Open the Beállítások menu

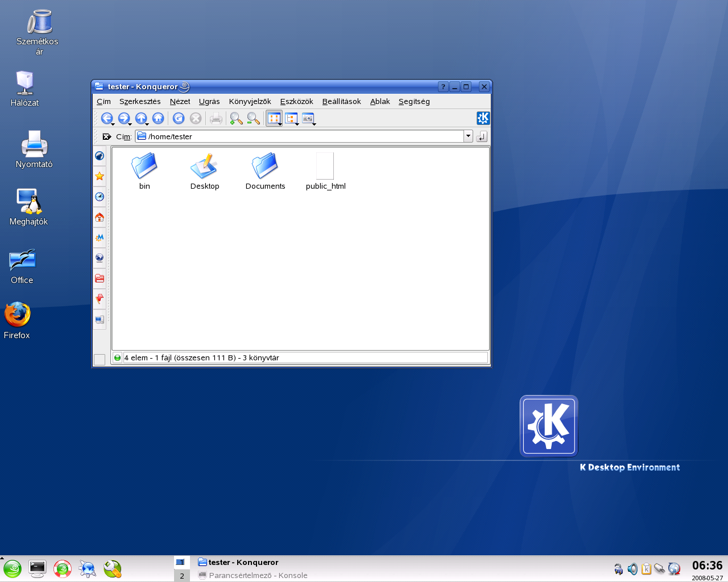(x=341, y=102)
